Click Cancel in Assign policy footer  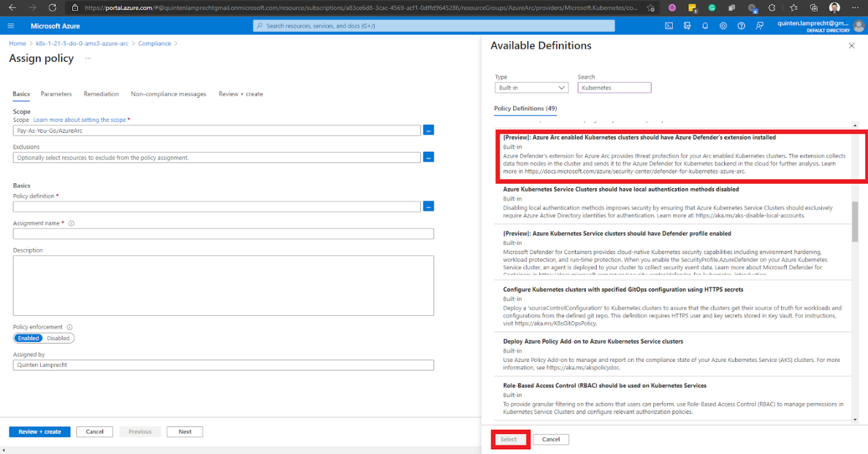(x=95, y=432)
